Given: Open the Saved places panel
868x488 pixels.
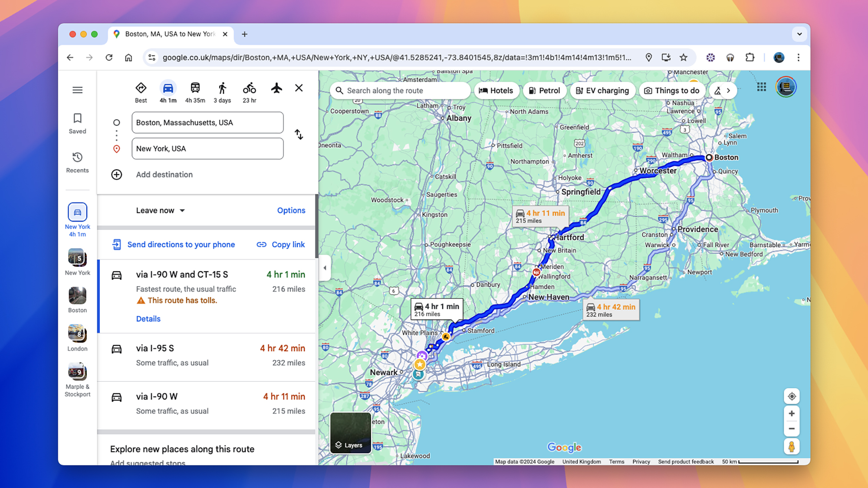Looking at the screenshot, I should pyautogui.click(x=77, y=123).
